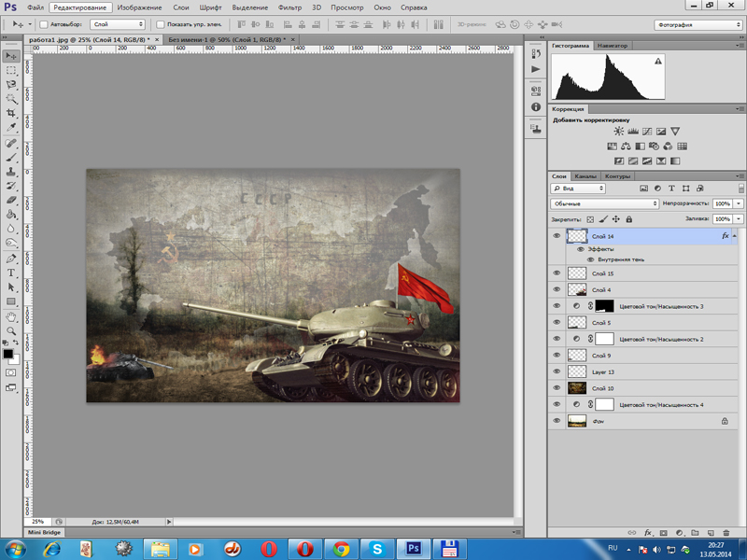Click RU language indicator in tray
The height and width of the screenshot is (560, 747).
(x=613, y=548)
